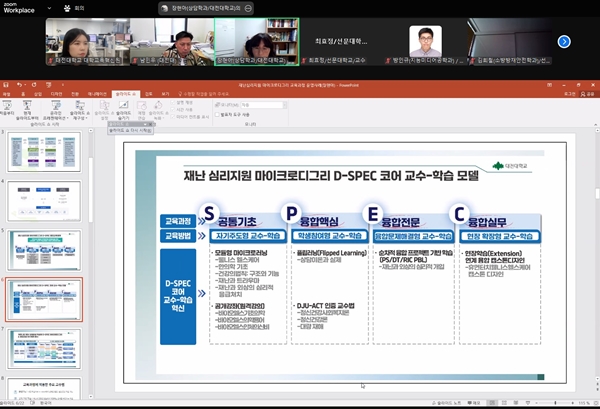The image size is (600, 409).
Task: Select slide 8 thumbnail
Action: [44, 388]
